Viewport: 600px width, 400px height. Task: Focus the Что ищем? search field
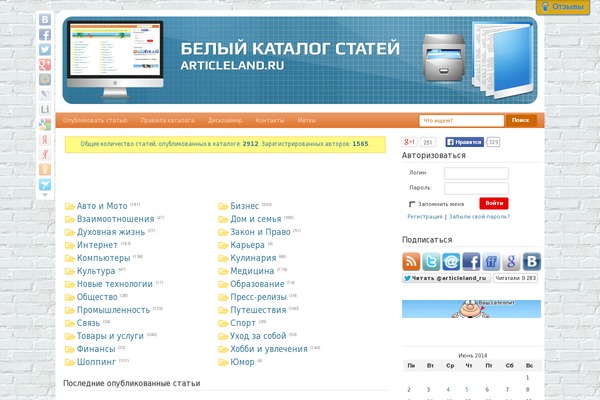461,121
